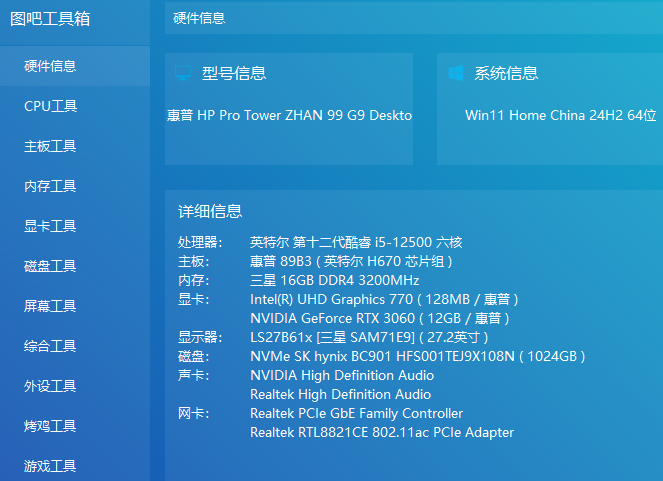Click the NVIDIA High Definition Audio line

coord(342,375)
